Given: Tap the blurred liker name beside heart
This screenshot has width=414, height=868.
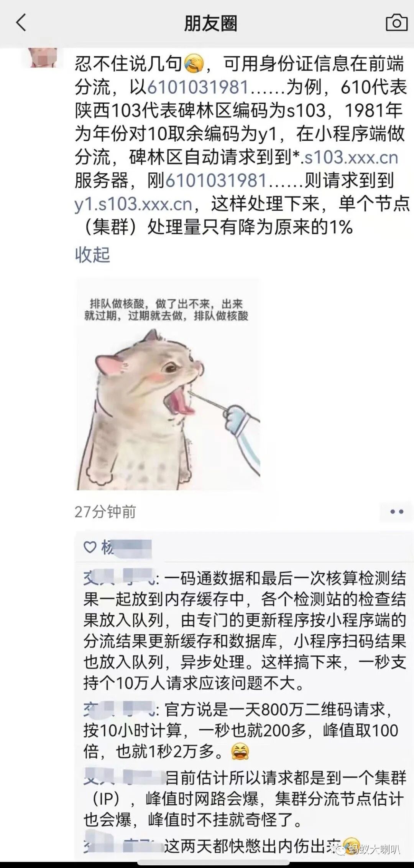Looking at the screenshot, I should click(127, 547).
